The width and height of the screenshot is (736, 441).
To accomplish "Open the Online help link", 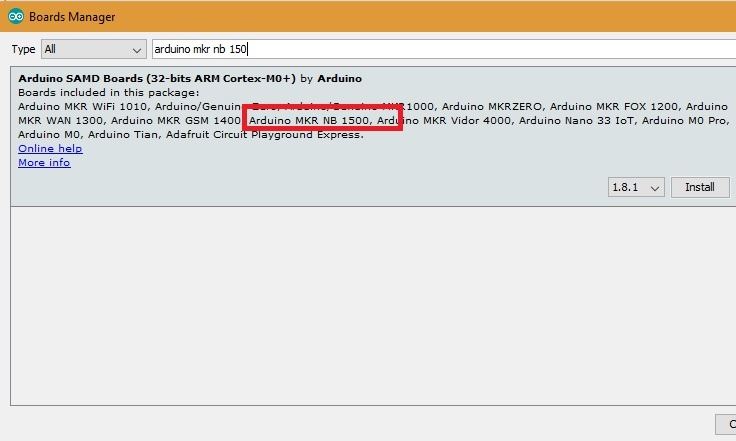I will click(50, 149).
